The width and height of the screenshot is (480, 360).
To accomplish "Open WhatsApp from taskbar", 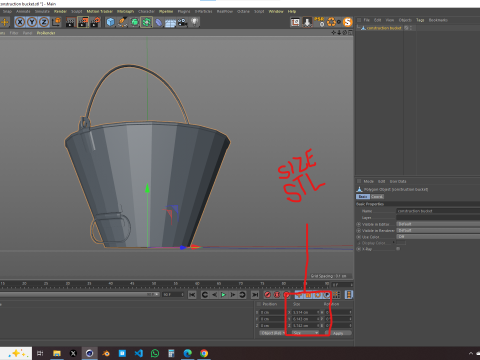I will 155,353.
